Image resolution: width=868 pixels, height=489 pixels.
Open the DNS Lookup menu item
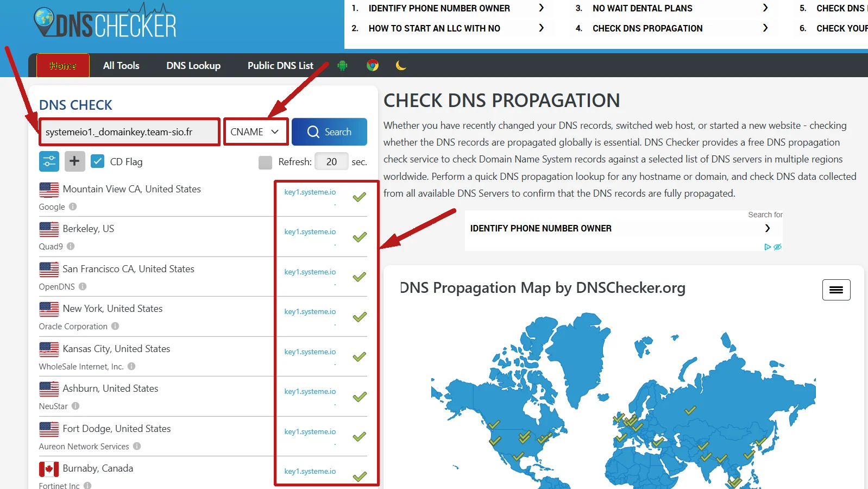coord(193,66)
